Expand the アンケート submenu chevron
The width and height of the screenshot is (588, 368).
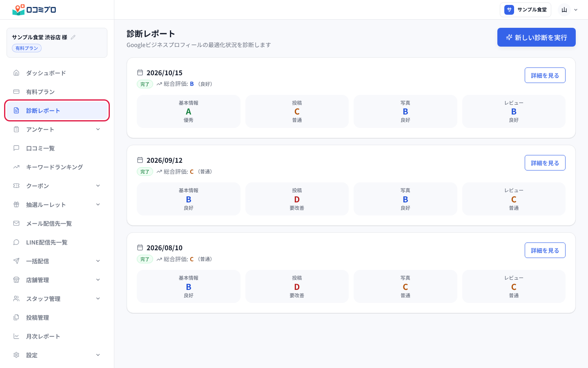click(x=98, y=129)
